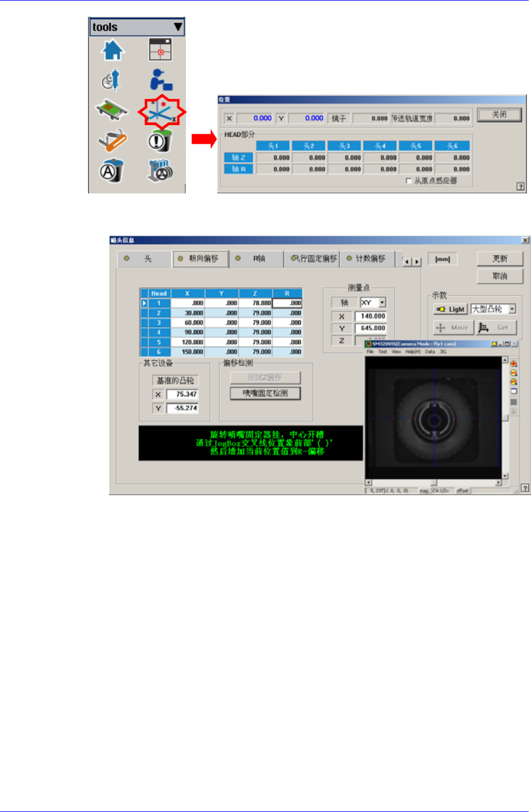Click help question mark in position dialog
The image size is (531, 812).
click(521, 186)
